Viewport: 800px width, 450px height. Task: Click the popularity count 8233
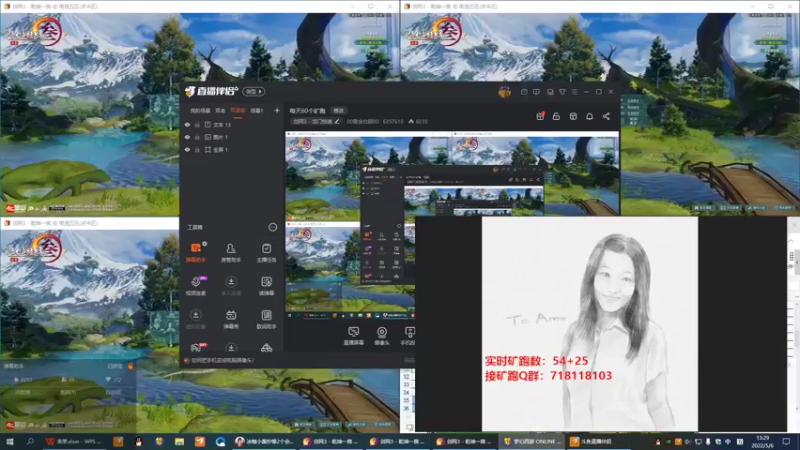click(x=418, y=121)
